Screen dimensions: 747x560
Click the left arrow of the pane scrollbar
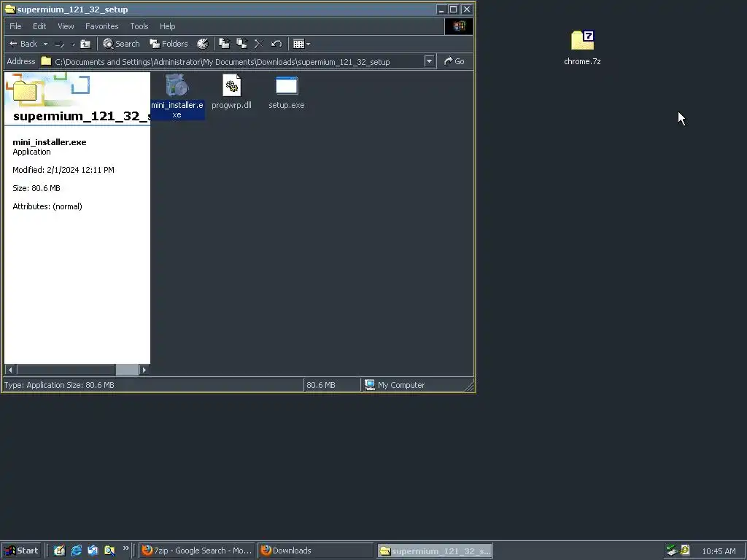tap(10, 370)
